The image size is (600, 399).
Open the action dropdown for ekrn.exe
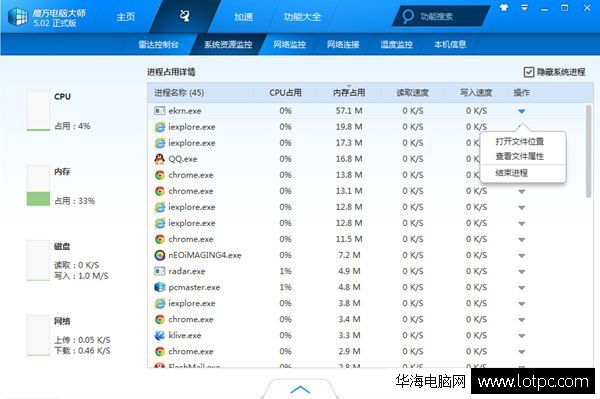[522, 111]
